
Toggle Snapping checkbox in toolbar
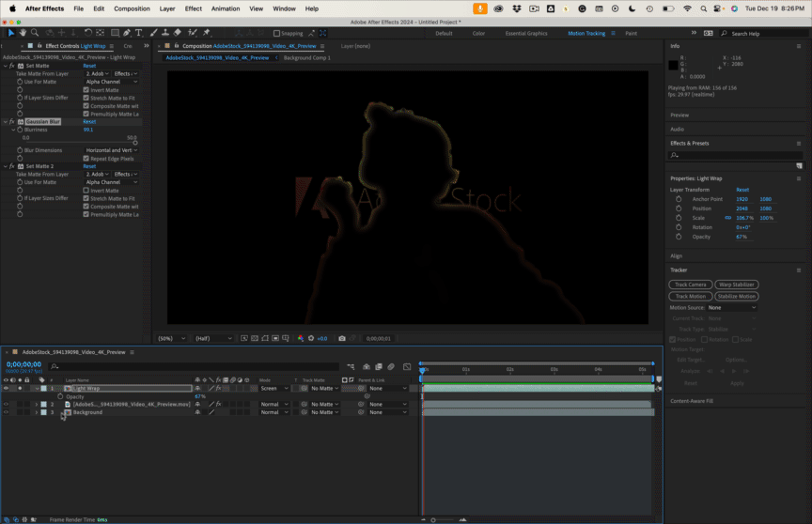pyautogui.click(x=276, y=33)
